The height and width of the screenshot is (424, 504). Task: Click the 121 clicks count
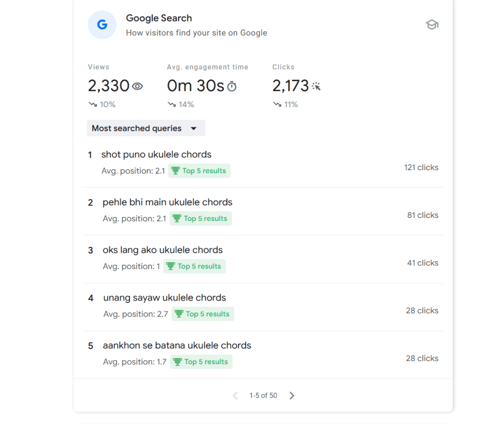tap(421, 167)
